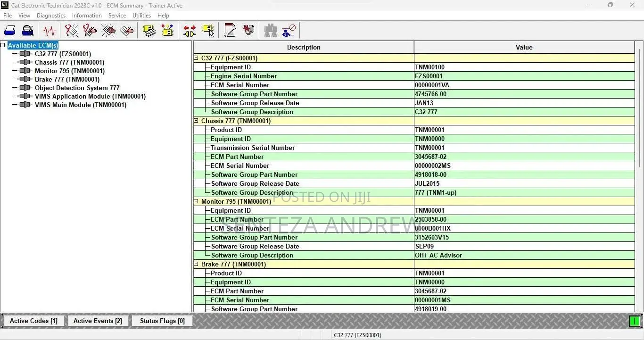Open the Status Tool waveform icon

49,31
